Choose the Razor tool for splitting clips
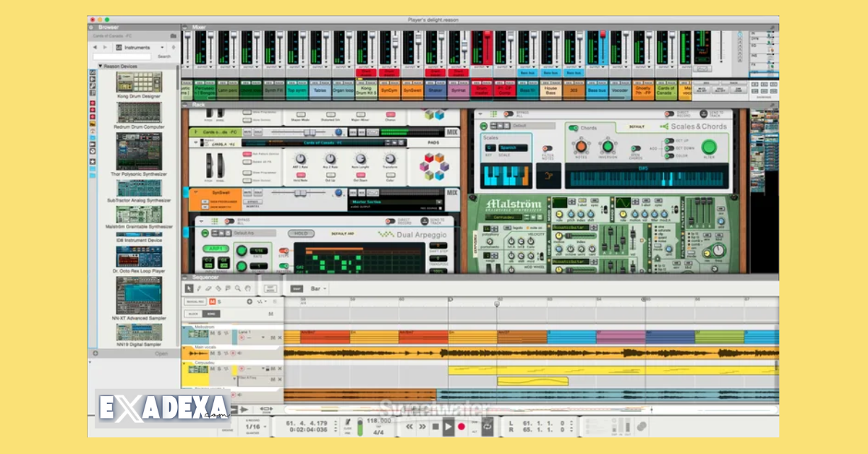 [218, 288]
